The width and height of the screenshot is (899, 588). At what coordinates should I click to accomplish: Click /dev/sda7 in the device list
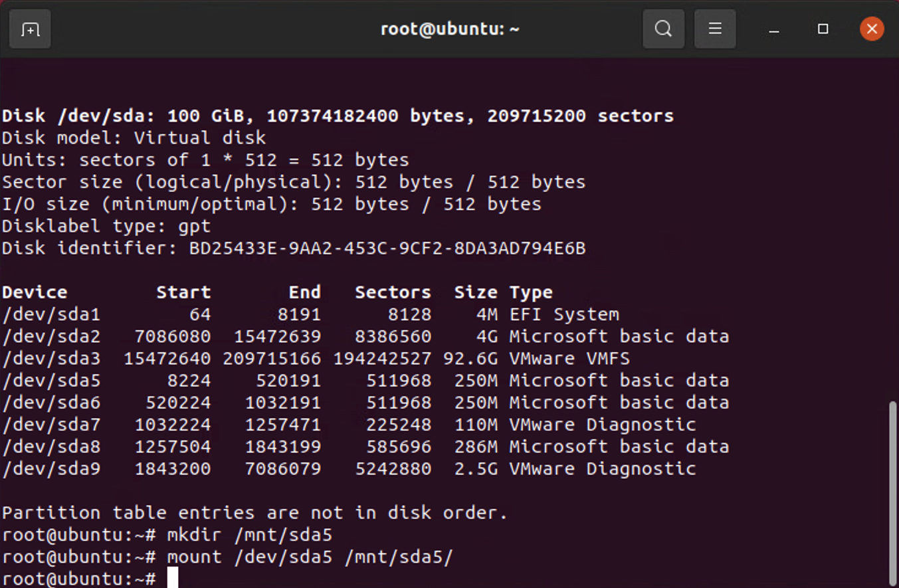point(51,425)
